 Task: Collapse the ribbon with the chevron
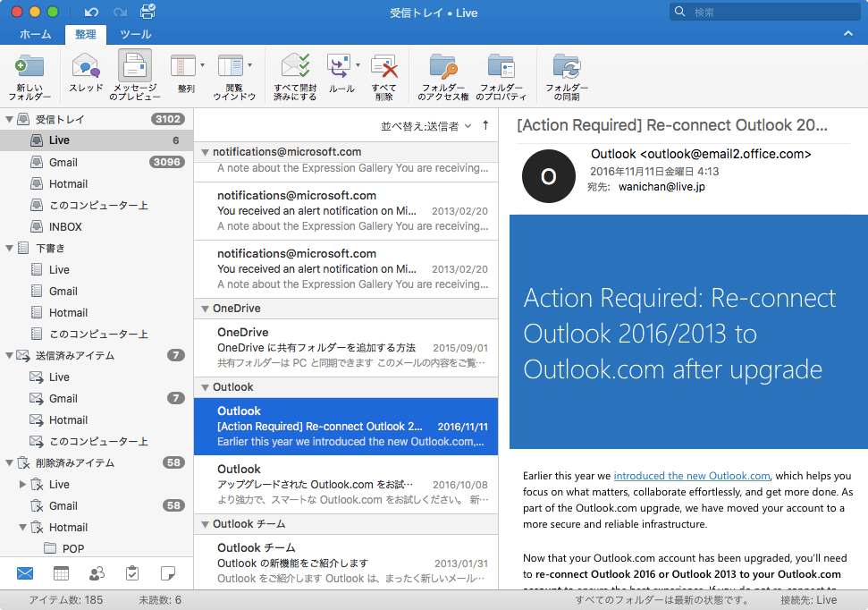848,34
